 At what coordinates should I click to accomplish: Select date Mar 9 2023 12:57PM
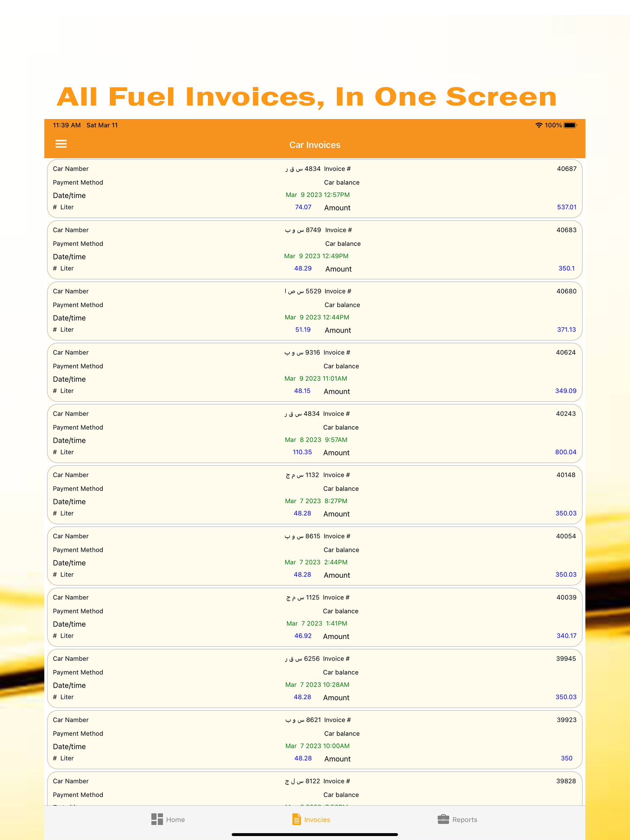318,195
